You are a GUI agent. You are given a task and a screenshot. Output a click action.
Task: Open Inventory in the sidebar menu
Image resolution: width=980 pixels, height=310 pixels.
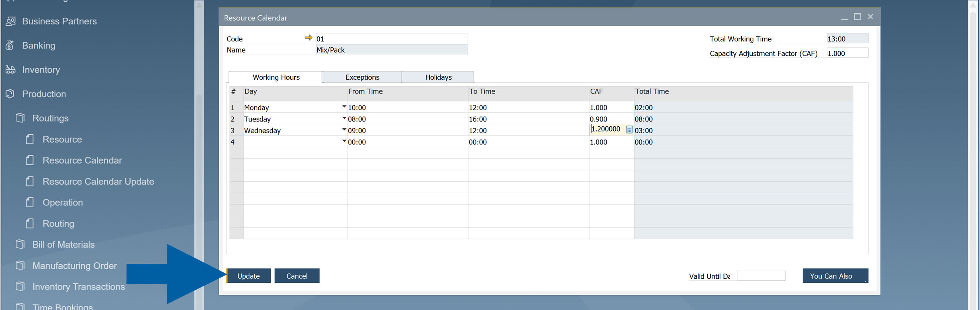(41, 70)
